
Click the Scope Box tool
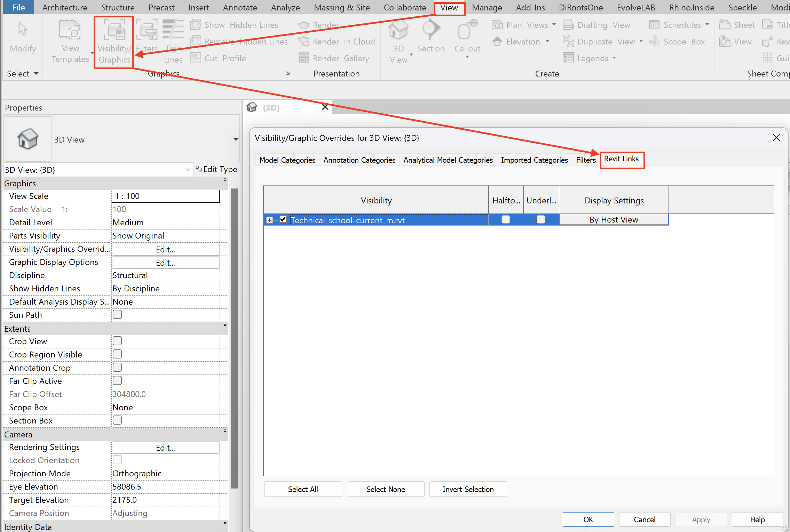(x=677, y=42)
